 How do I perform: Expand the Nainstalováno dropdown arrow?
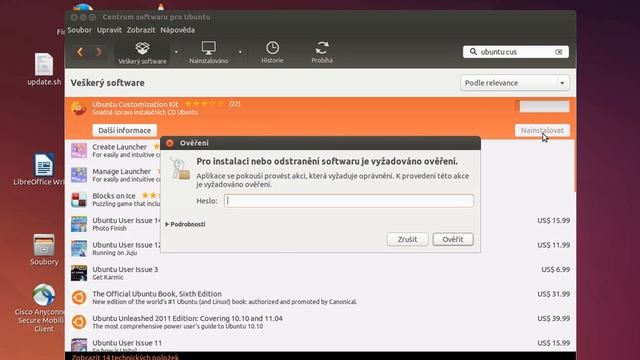[240, 52]
